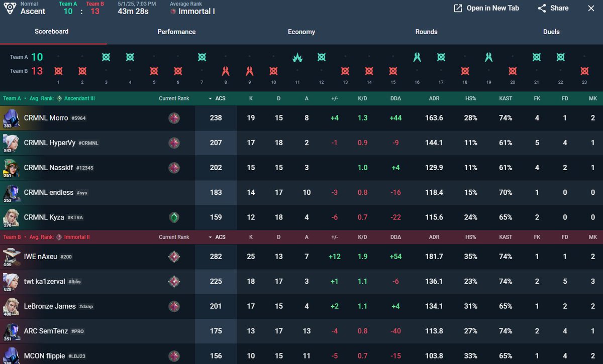Click CRMNL Morro's avatar thumbnail
This screenshot has height=364, width=603.
coord(11,118)
